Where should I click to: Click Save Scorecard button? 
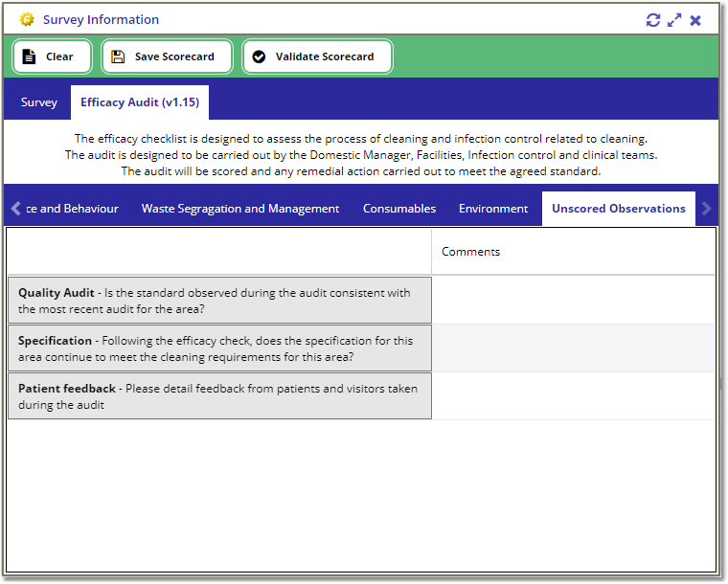(167, 56)
